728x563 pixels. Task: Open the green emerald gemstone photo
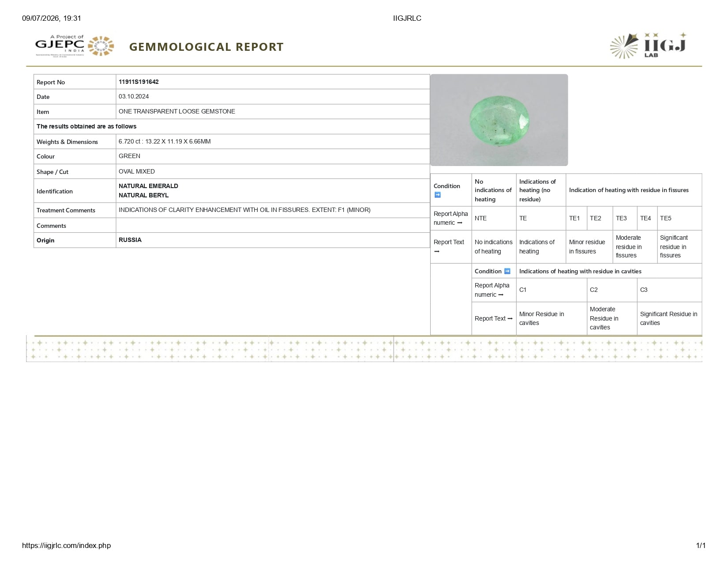click(499, 120)
